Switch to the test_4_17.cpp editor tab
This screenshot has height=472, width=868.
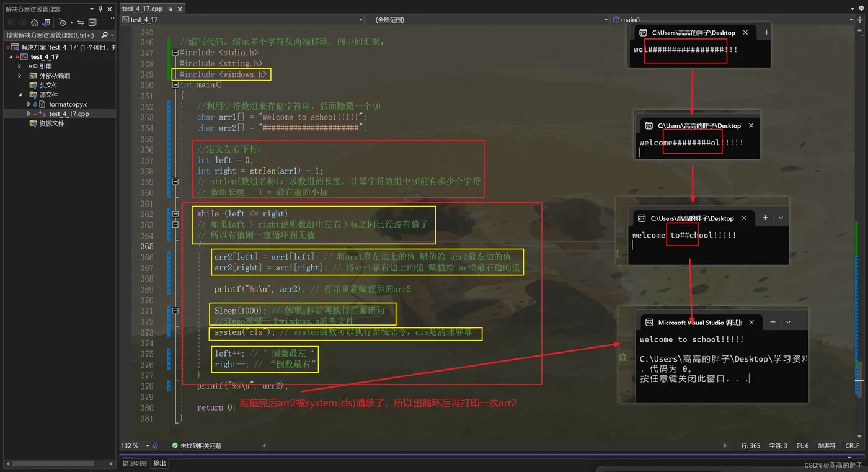click(x=142, y=9)
